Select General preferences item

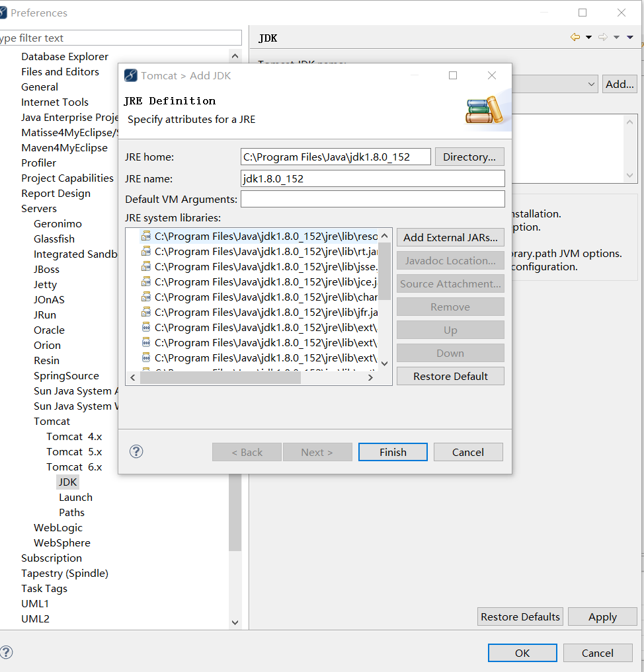tap(40, 87)
